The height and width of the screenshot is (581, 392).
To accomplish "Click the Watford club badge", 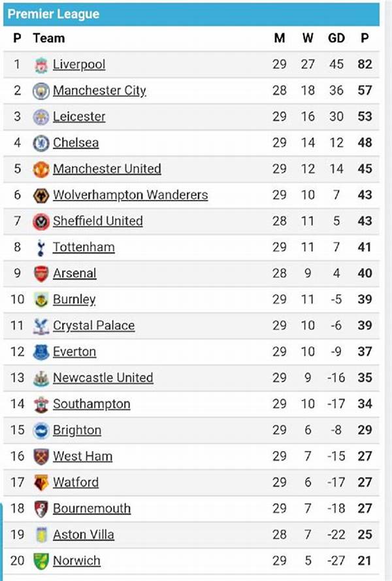I will (x=41, y=482).
